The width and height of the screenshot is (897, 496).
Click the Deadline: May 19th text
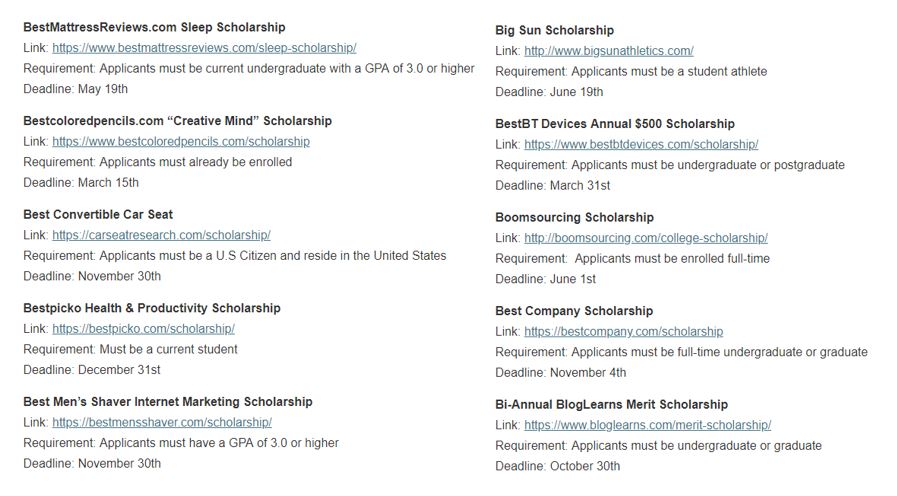point(76,89)
